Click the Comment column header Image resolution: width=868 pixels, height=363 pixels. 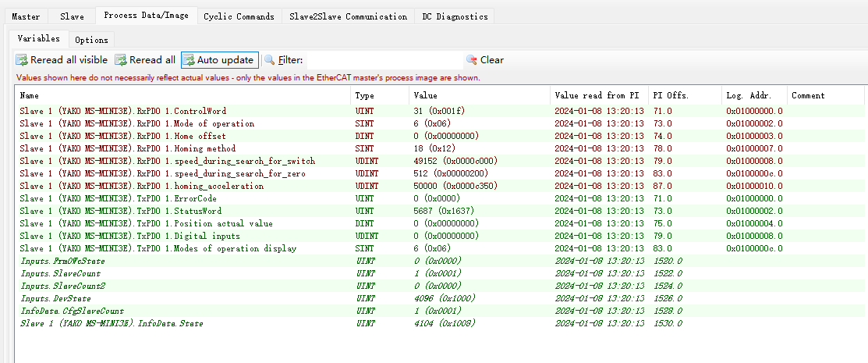click(x=808, y=95)
